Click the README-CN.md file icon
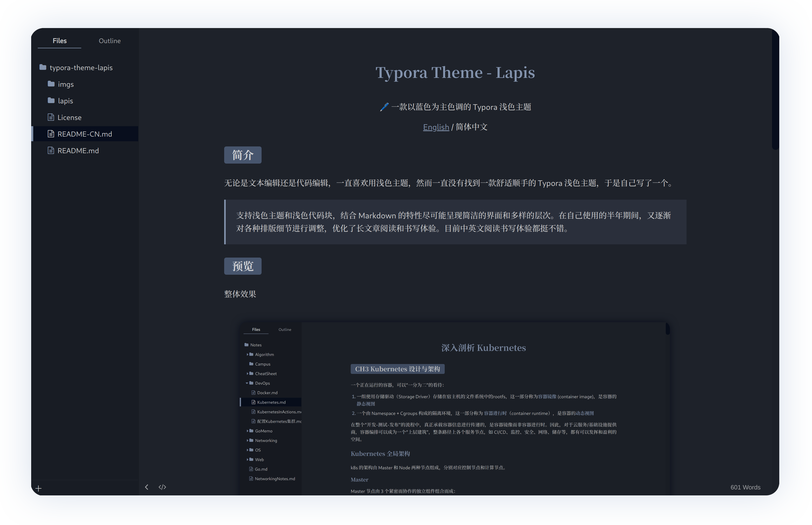This screenshot has width=812, height=525. coord(51,134)
